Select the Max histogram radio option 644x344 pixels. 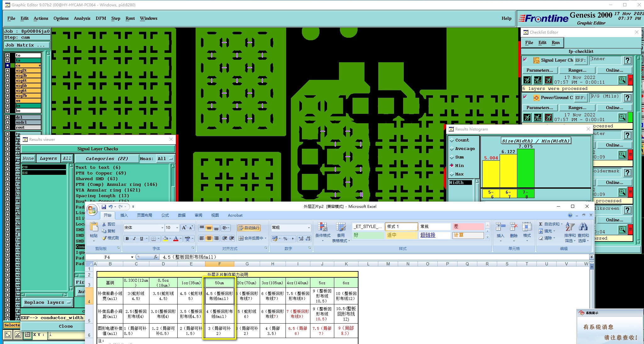point(452,174)
